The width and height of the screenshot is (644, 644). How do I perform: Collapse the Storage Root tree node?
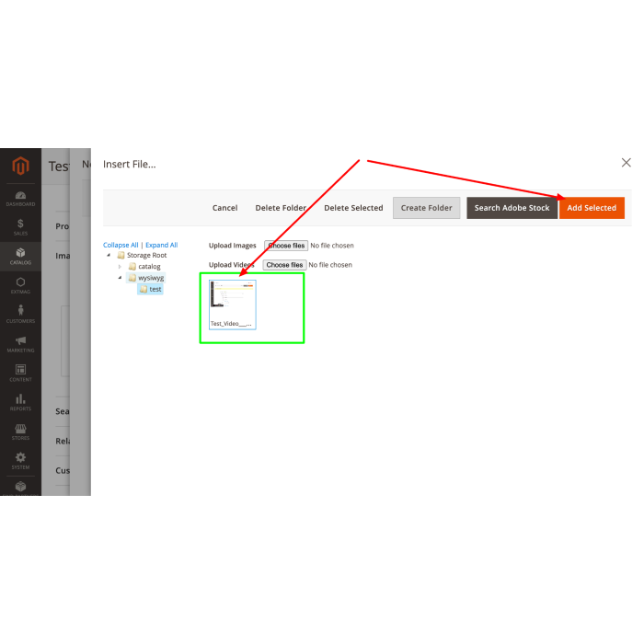tap(109, 255)
